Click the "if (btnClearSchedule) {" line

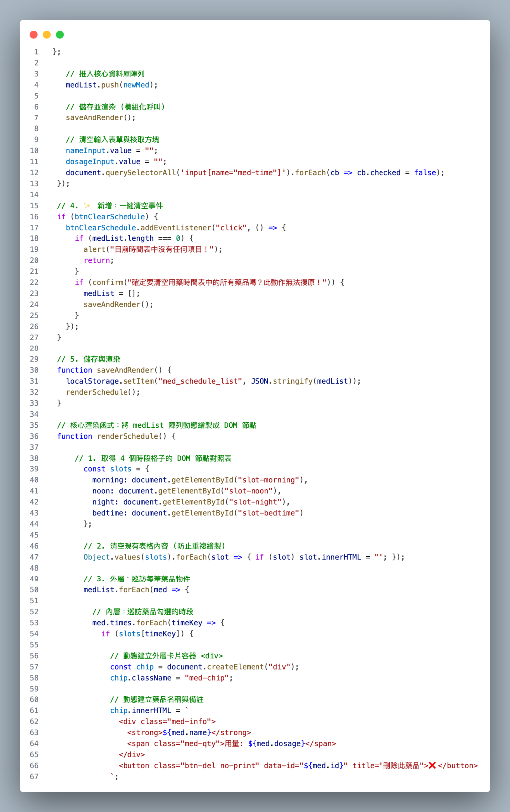[108, 217]
